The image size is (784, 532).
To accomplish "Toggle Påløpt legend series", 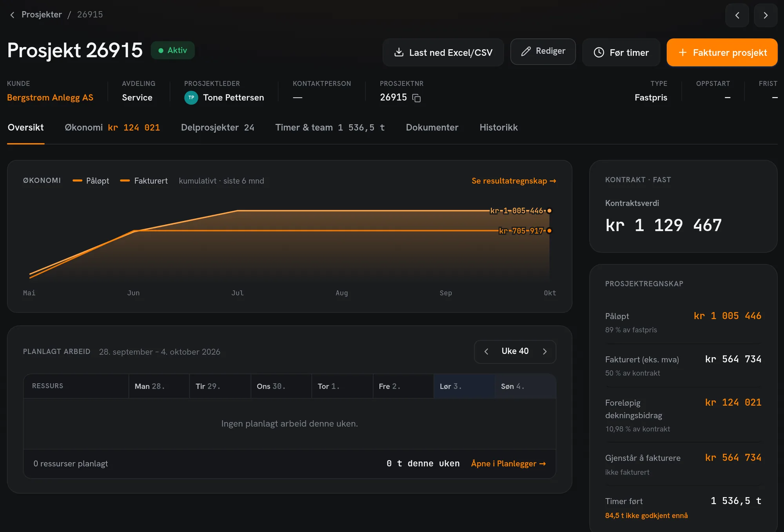I will (x=91, y=181).
